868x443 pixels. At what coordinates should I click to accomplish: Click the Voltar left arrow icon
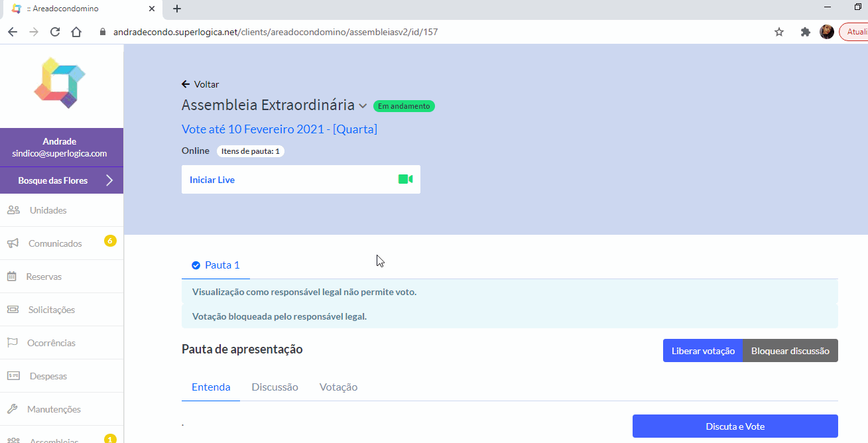[186, 84]
